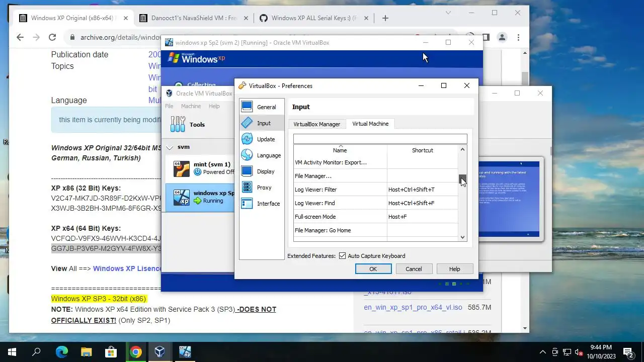644x362 pixels.
Task: Switch to VirtualBox Manager tab
Action: click(317, 124)
